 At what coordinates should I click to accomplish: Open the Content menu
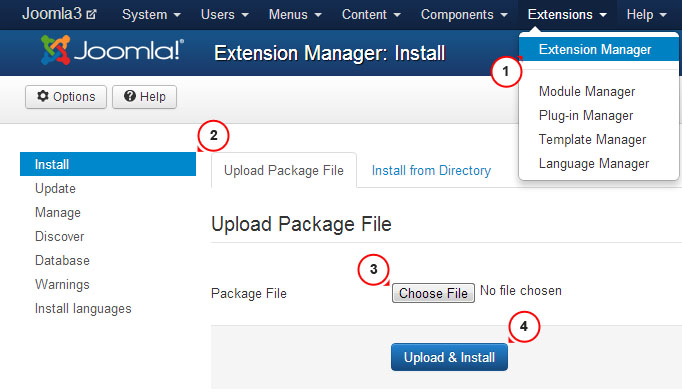click(371, 15)
